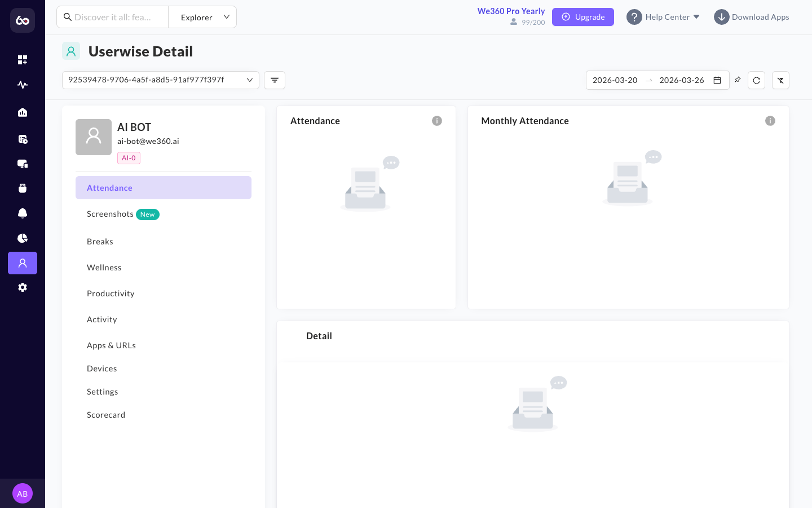Open the Wellness section
The image size is (812, 508).
click(x=164, y=268)
